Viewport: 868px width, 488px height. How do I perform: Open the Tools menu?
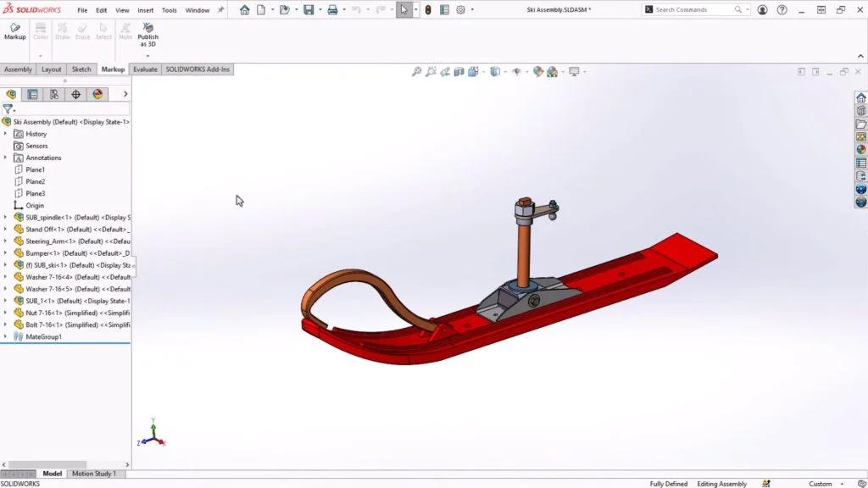(169, 11)
